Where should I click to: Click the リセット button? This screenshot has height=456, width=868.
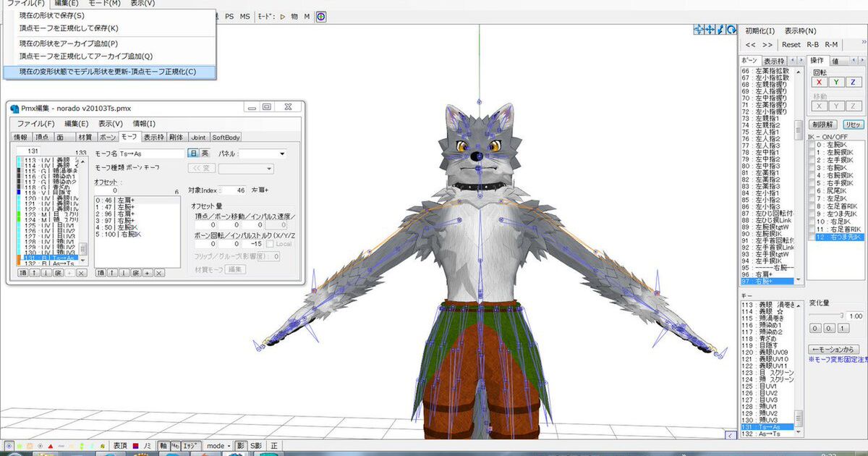[x=854, y=124]
